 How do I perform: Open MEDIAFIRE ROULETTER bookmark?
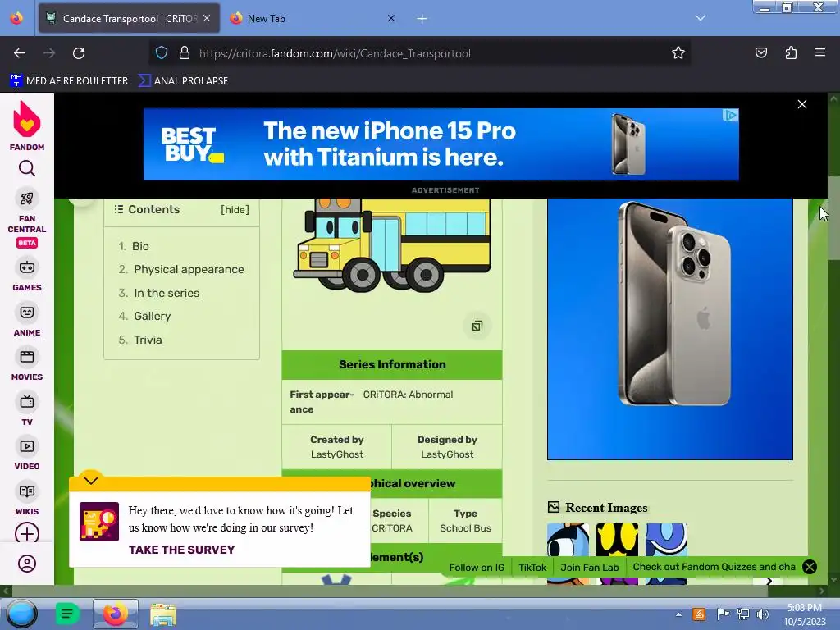tap(69, 81)
